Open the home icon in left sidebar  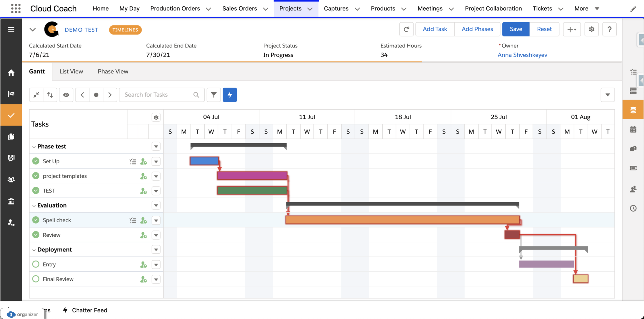coord(11,73)
